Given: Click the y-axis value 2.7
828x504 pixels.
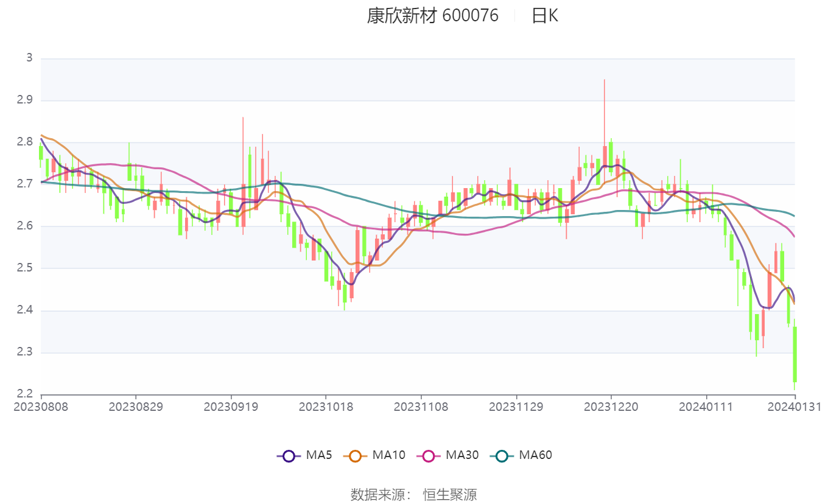Looking at the screenshot, I should (x=24, y=184).
